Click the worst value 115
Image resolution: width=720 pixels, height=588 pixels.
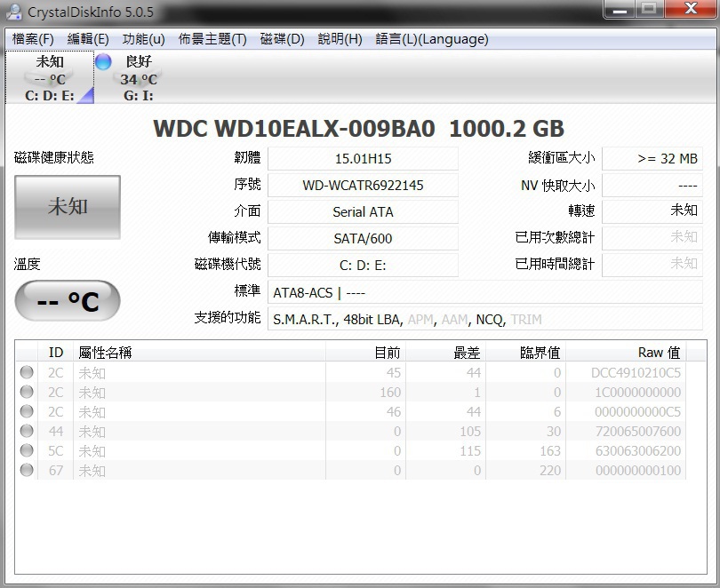pyautogui.click(x=470, y=451)
